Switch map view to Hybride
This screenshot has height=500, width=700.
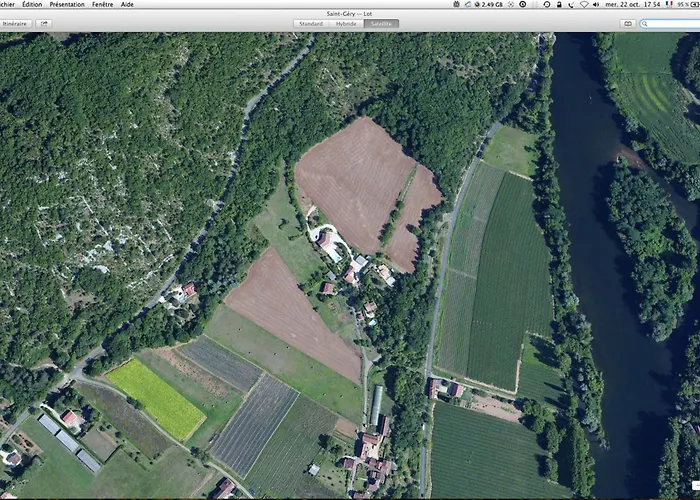[x=346, y=23]
